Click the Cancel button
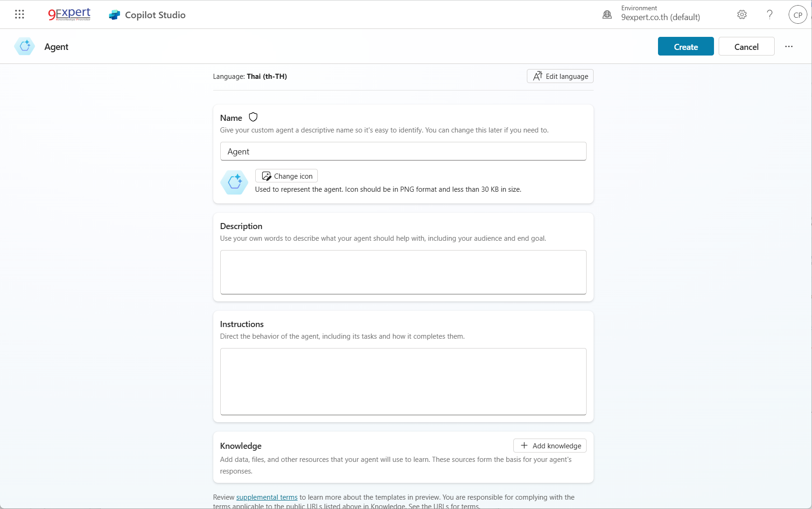 pos(746,46)
